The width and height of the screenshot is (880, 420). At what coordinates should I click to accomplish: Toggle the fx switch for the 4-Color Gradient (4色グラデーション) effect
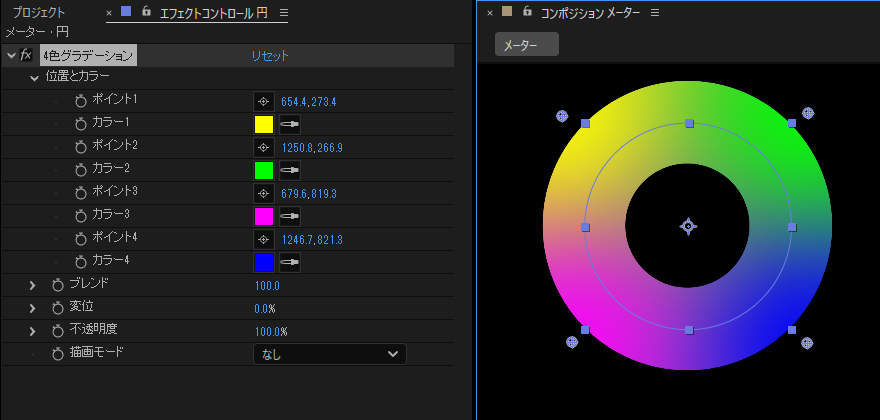pyautogui.click(x=27, y=56)
